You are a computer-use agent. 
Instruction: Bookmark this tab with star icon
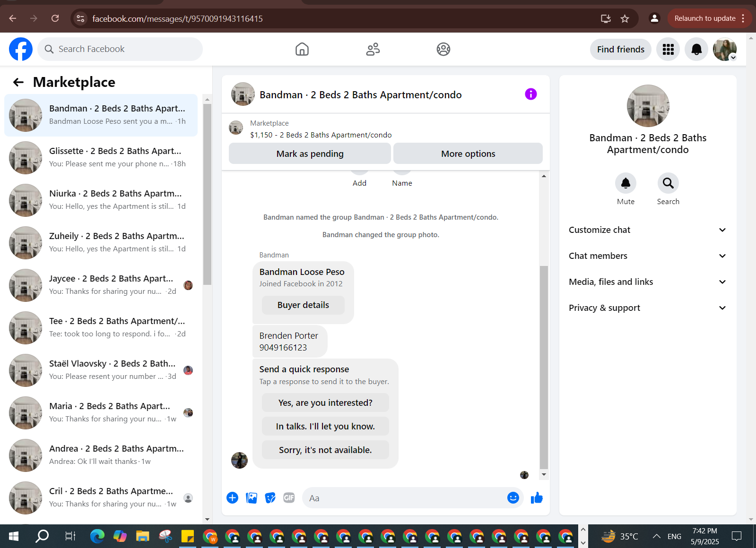(x=625, y=18)
